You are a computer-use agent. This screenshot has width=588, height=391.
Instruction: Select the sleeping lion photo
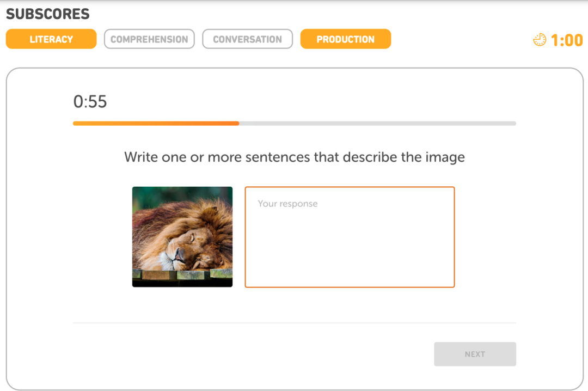click(182, 236)
